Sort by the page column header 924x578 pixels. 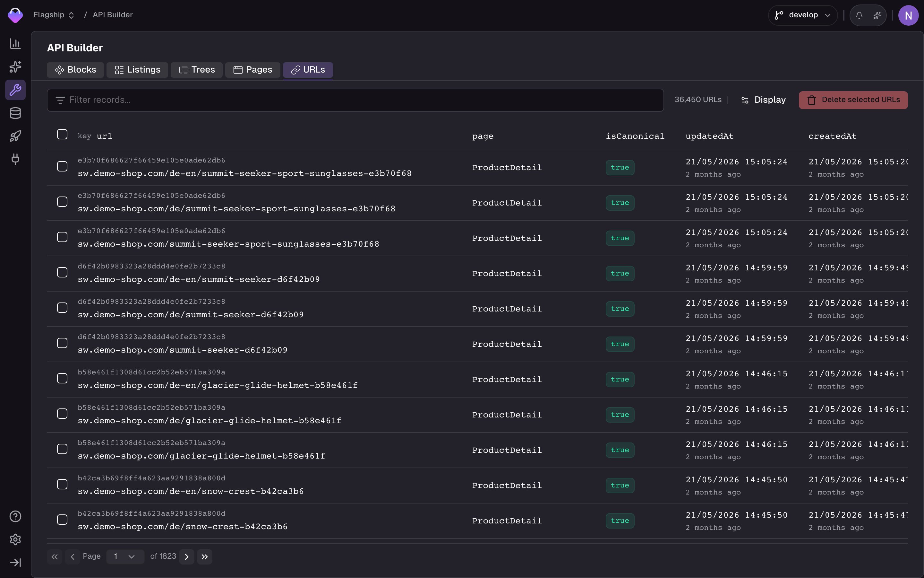coord(483,136)
